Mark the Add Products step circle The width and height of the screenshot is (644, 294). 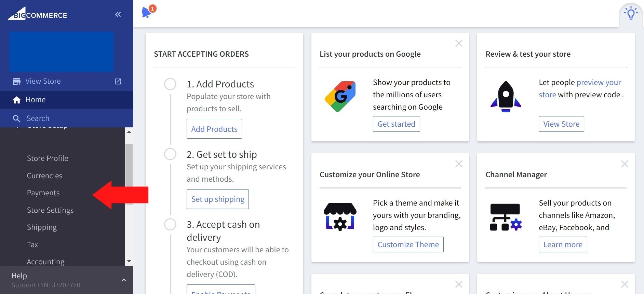tap(170, 84)
